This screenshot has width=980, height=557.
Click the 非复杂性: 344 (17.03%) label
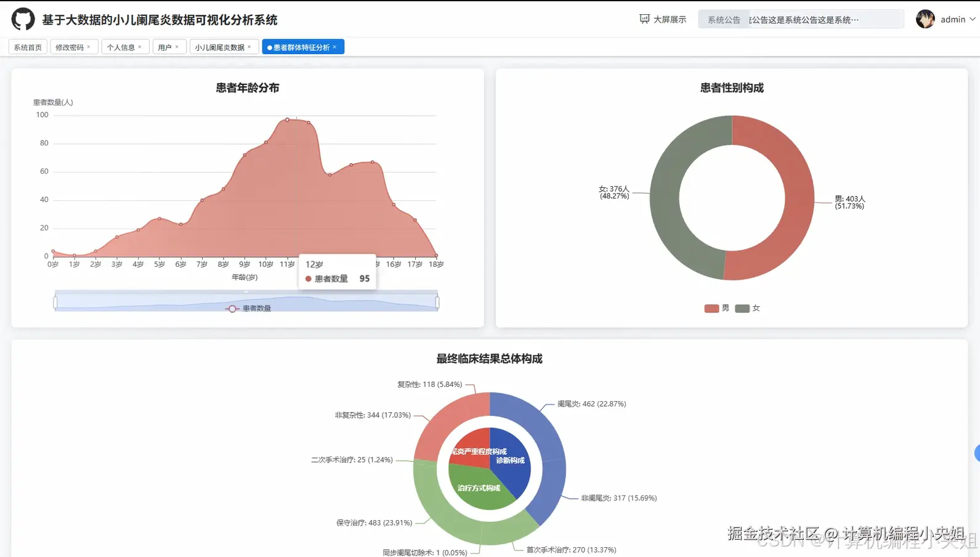coord(373,415)
